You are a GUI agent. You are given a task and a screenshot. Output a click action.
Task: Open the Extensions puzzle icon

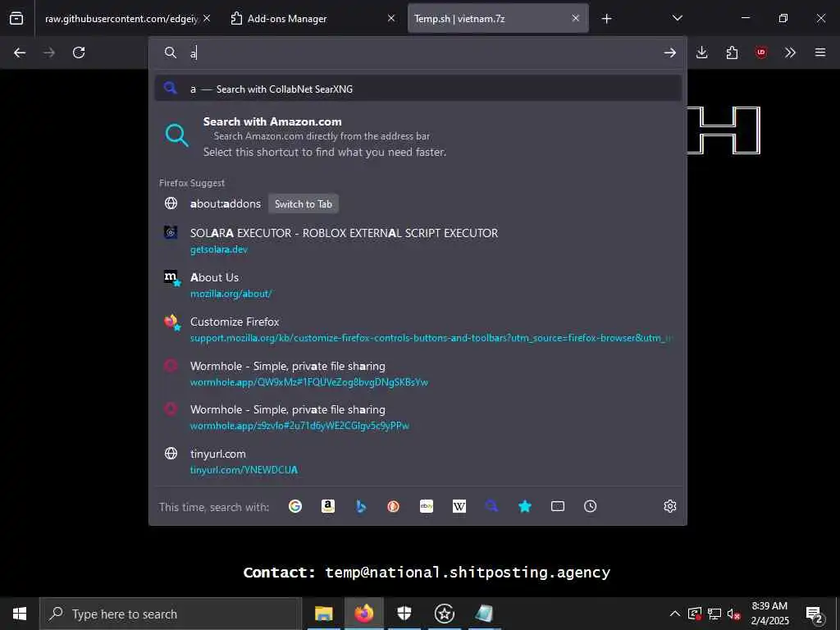coord(732,52)
